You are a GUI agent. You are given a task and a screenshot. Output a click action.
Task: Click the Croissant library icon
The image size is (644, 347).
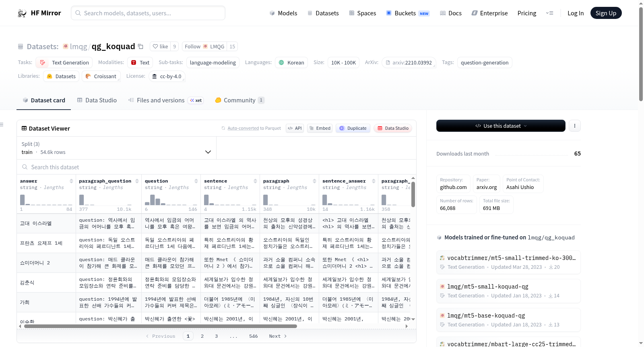[x=88, y=76]
